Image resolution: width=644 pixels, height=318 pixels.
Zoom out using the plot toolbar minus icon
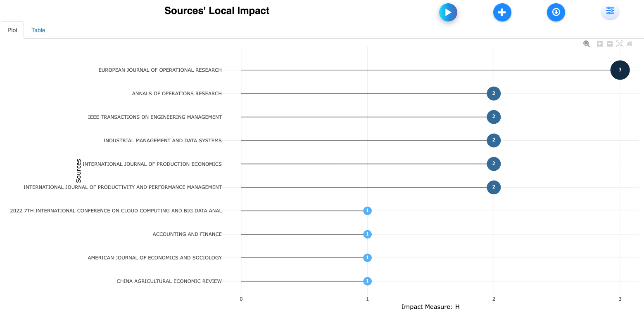[609, 44]
